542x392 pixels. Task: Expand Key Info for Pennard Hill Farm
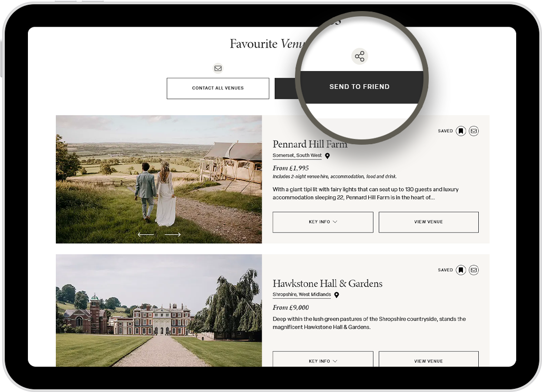pos(323,222)
